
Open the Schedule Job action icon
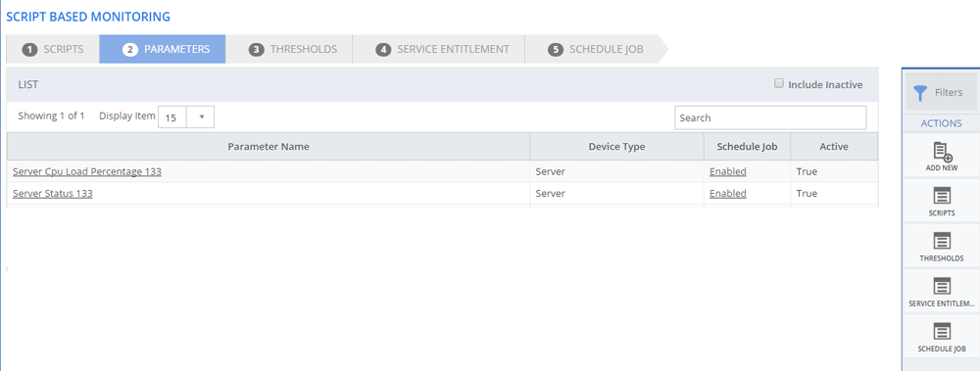[x=942, y=331]
